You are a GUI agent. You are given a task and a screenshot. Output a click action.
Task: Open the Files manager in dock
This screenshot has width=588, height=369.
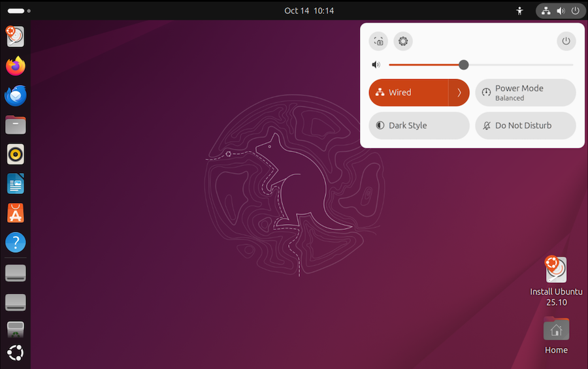tap(16, 125)
